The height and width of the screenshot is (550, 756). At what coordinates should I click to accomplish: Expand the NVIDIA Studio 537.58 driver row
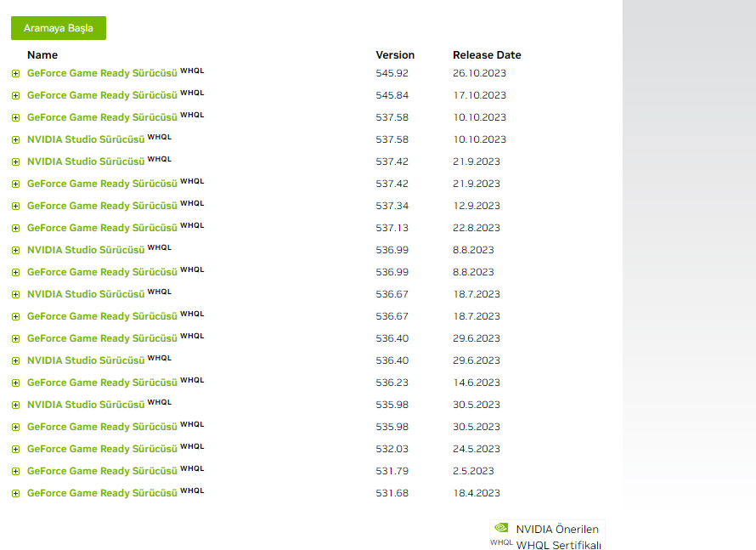click(16, 140)
